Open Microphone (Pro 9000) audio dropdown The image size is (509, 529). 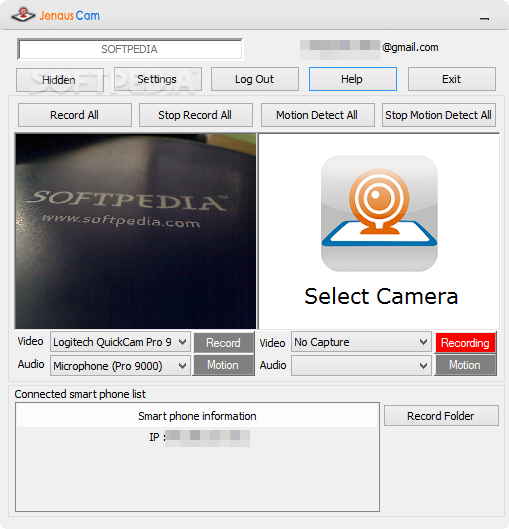(120, 366)
